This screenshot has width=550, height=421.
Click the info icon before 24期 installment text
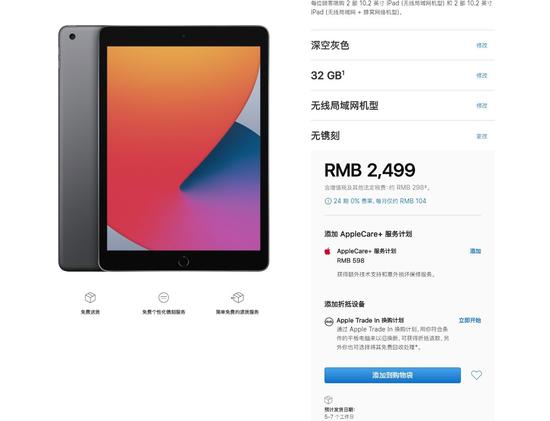pos(328,201)
